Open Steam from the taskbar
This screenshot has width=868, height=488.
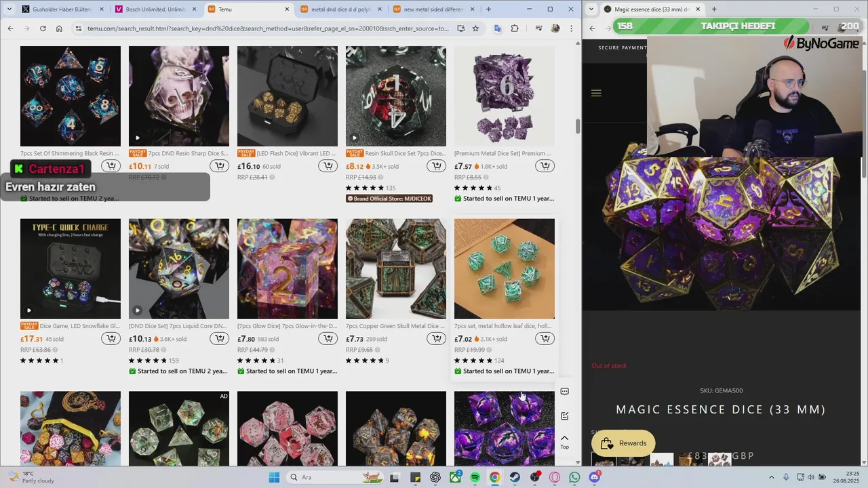515,477
